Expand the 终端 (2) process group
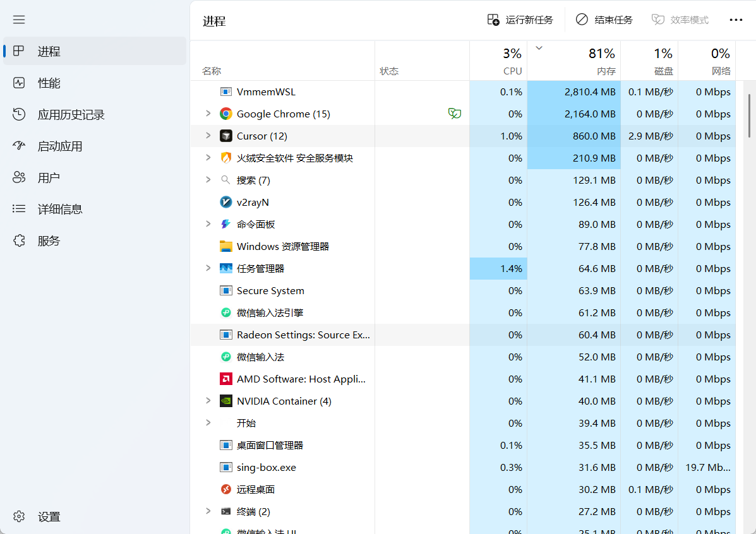The image size is (756, 534). (208, 511)
